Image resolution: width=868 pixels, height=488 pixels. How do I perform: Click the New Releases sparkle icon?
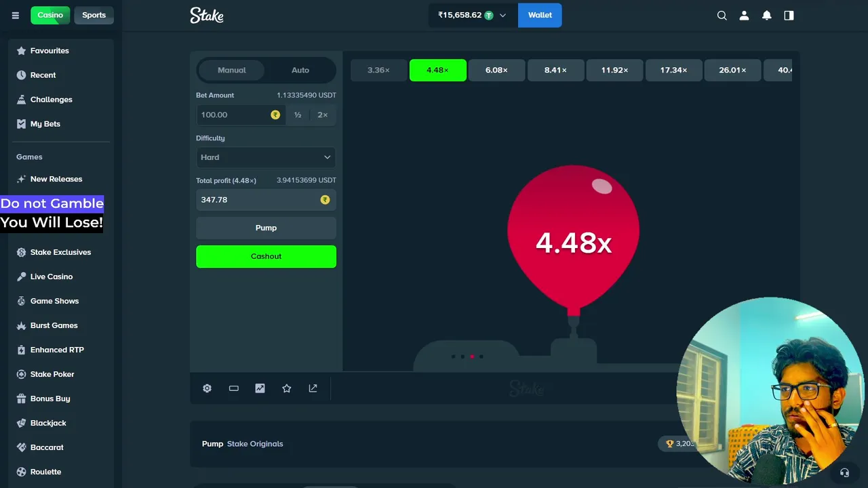point(21,179)
